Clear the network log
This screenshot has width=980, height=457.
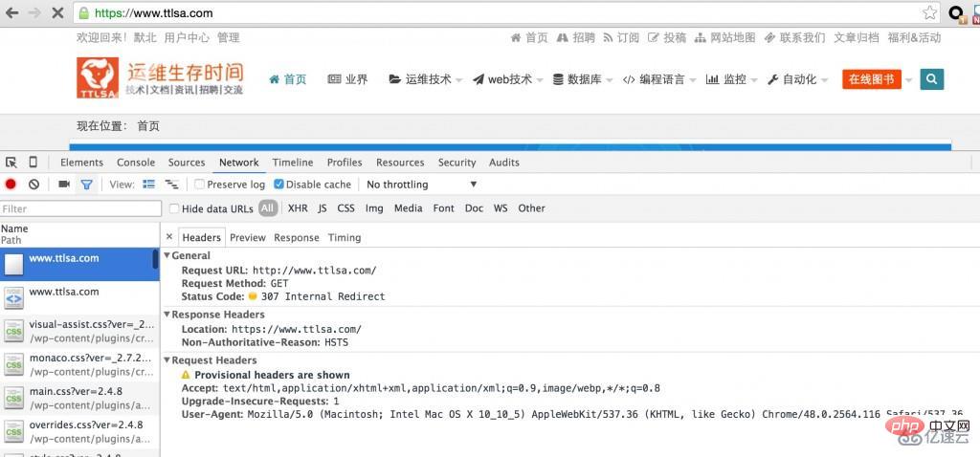[x=34, y=185]
